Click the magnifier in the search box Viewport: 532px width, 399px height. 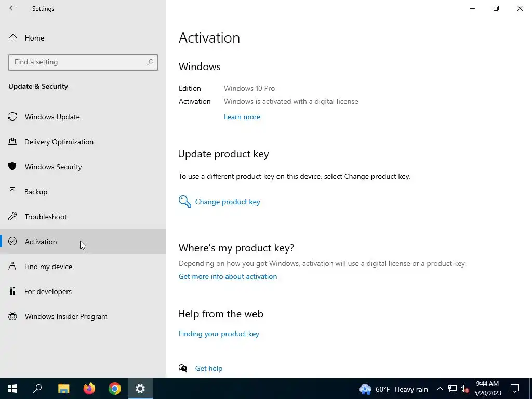150,62
